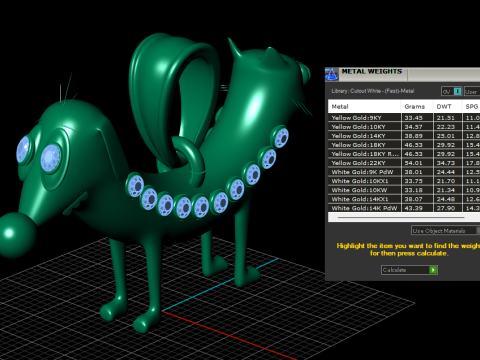The width and height of the screenshot is (480, 360).
Task: Click the Library: Cutout White label
Action: 373,91
